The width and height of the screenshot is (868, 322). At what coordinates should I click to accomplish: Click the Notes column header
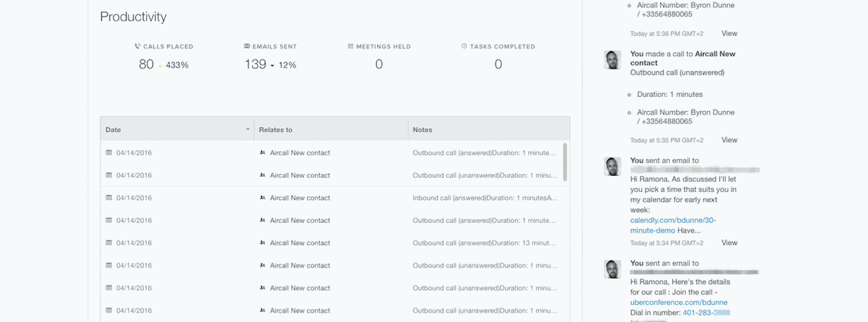(x=488, y=129)
